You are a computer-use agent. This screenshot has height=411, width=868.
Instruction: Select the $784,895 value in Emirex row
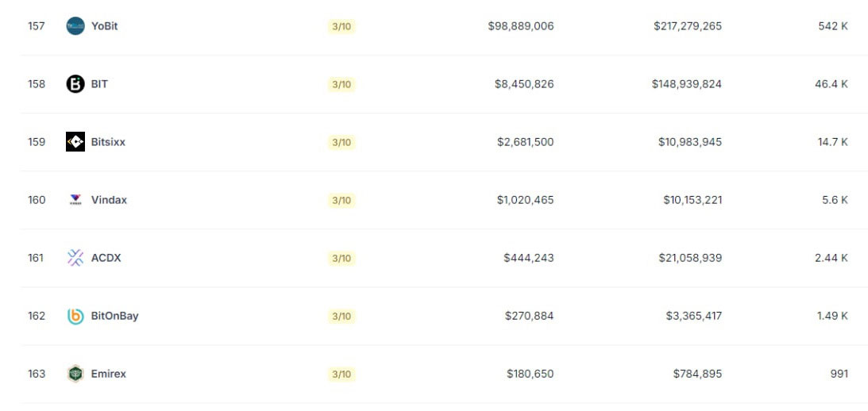click(697, 374)
